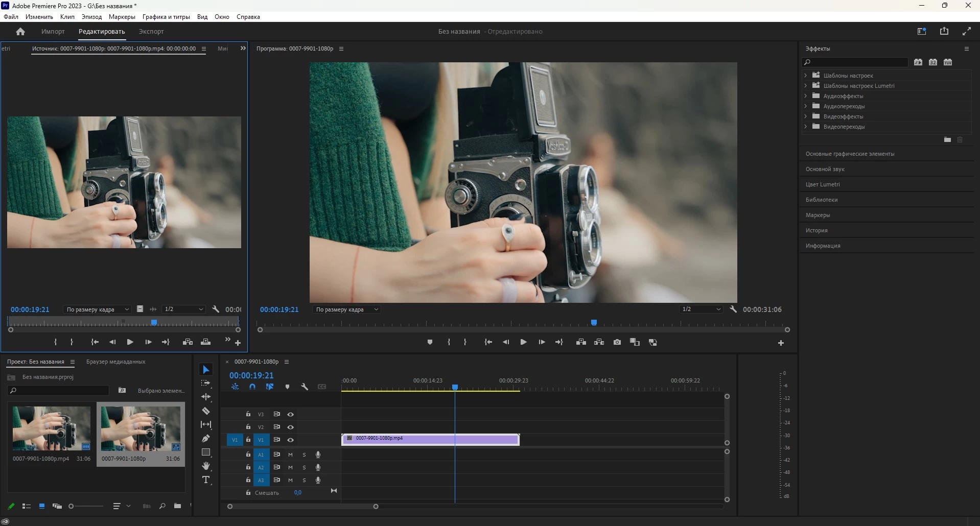This screenshot has height=526, width=980.
Task: Select the Selection tool arrow
Action: point(206,370)
